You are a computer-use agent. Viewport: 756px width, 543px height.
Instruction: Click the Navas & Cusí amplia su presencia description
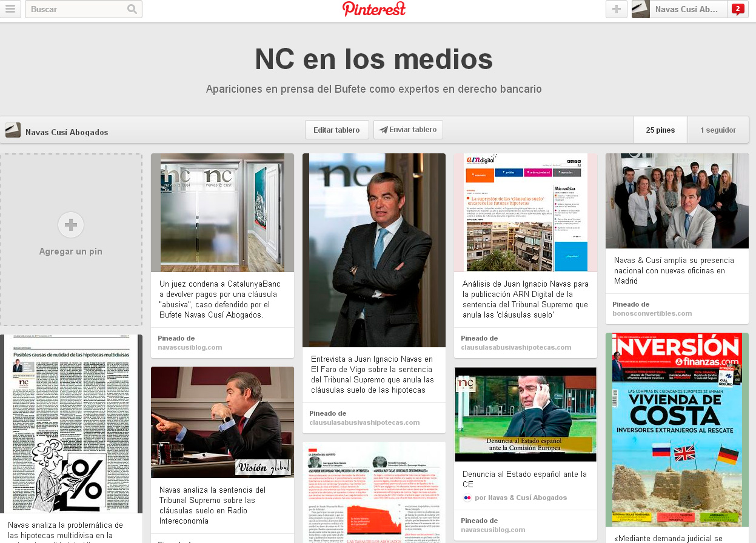coord(674,271)
